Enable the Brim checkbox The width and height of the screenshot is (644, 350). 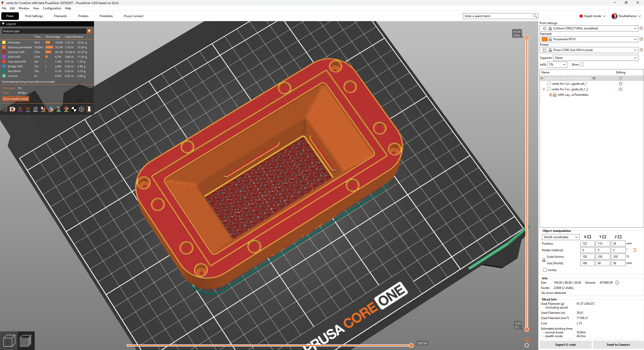tap(582, 65)
